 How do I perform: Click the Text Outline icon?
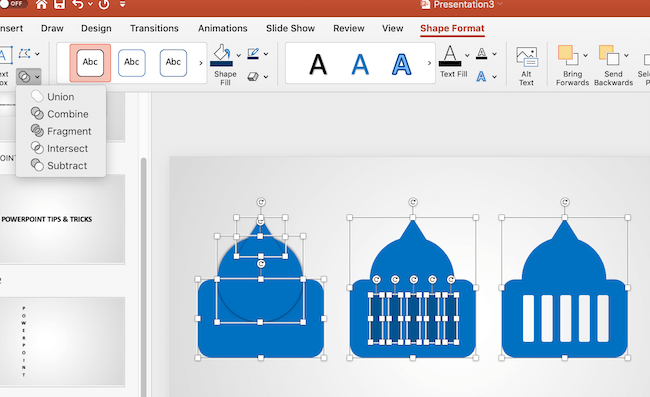point(481,54)
